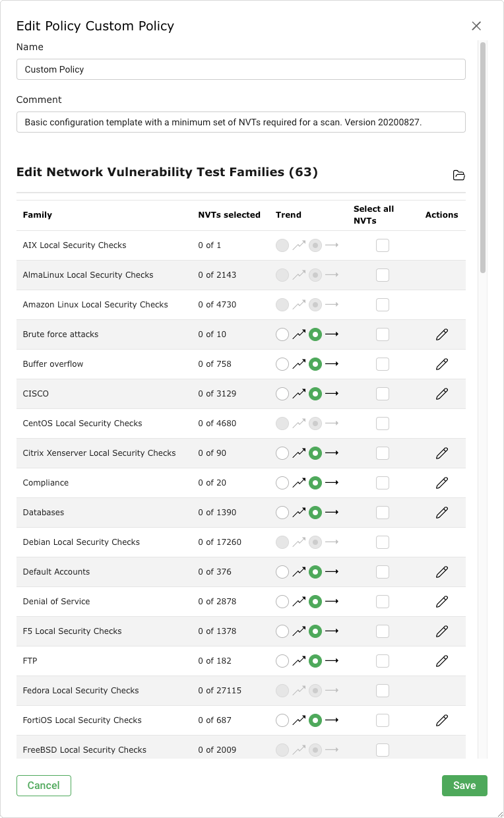Cancel editing the policy

click(x=44, y=786)
